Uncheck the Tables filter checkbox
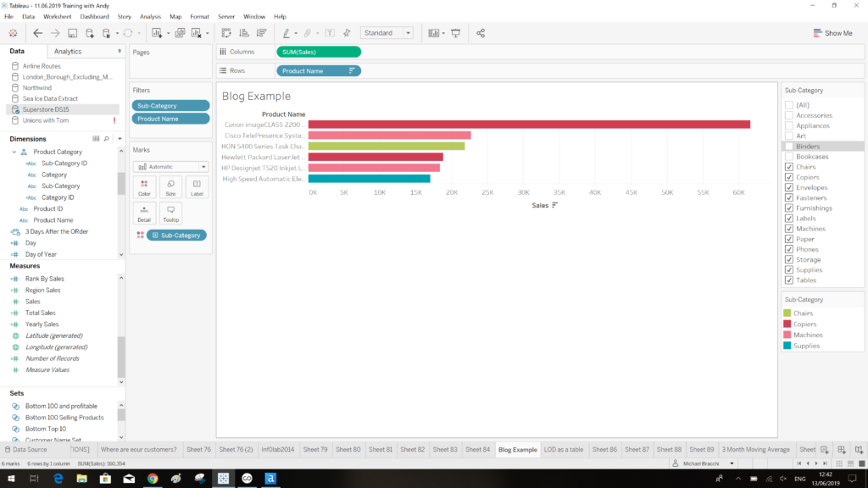The width and height of the screenshot is (868, 488). tap(789, 280)
